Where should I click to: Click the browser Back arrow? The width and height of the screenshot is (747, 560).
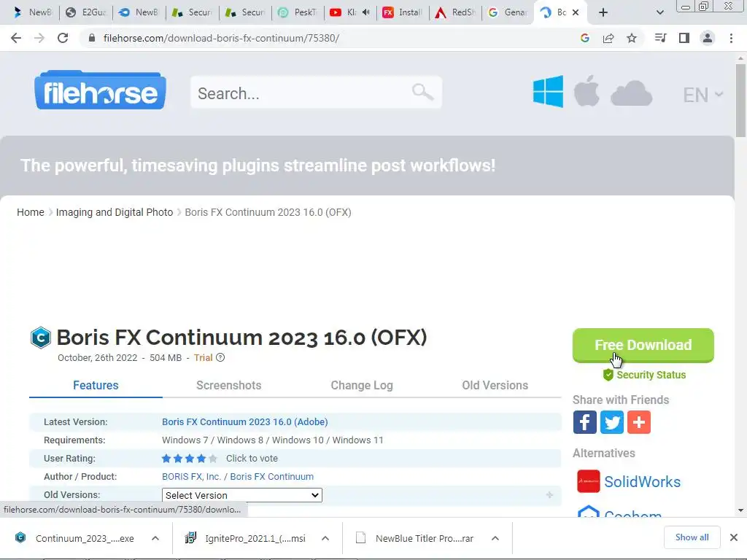16,38
